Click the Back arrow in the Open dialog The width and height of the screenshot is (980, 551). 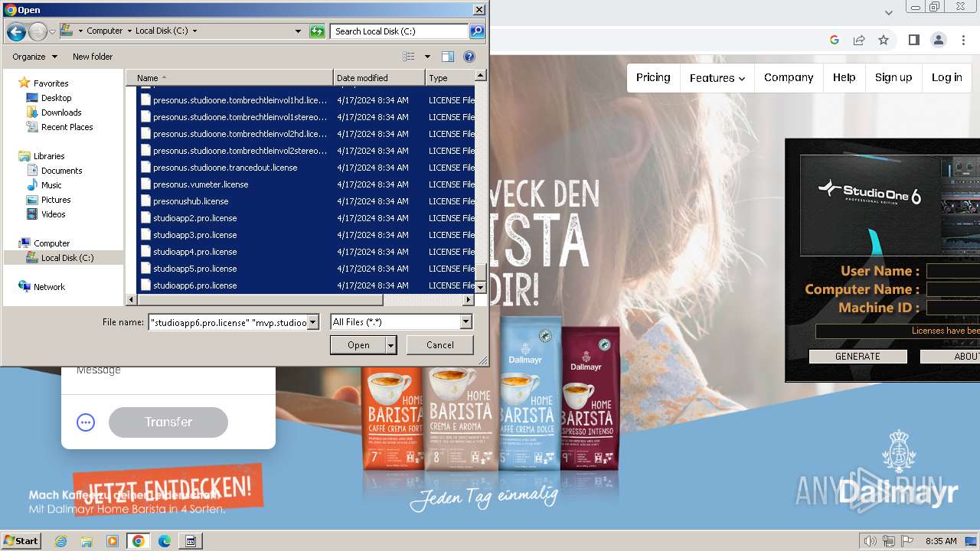(16, 31)
